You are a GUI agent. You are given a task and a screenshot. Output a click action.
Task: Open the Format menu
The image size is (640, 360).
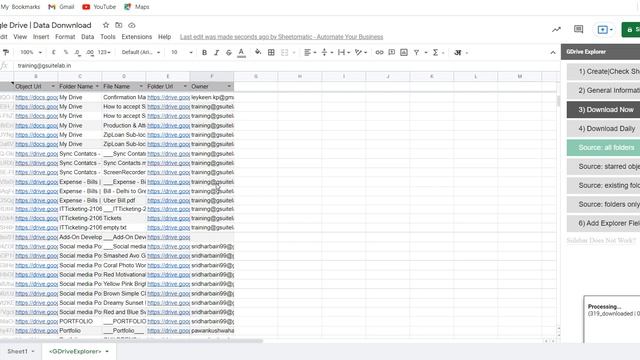click(x=65, y=37)
